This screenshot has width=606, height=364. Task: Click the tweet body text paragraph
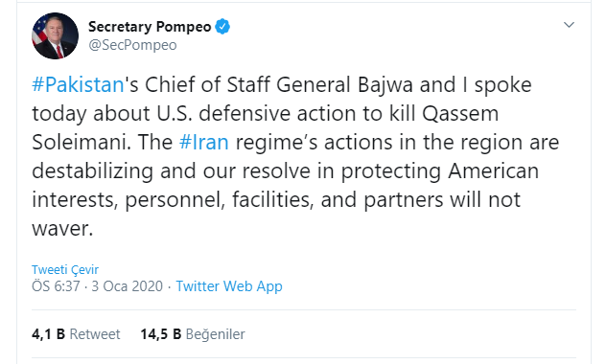[x=295, y=156]
